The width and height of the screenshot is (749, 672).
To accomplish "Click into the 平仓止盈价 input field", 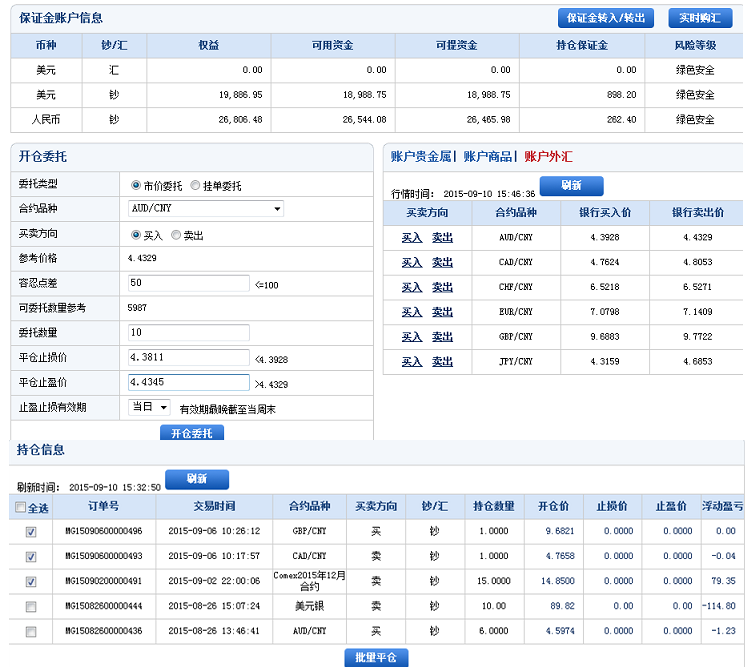I will click(189, 382).
